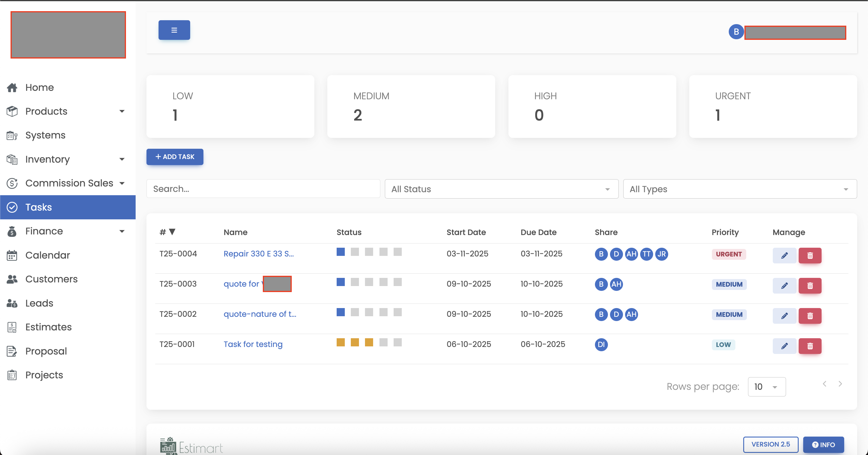The image size is (868, 455).
Task: Click inside the Search field
Action: point(263,189)
